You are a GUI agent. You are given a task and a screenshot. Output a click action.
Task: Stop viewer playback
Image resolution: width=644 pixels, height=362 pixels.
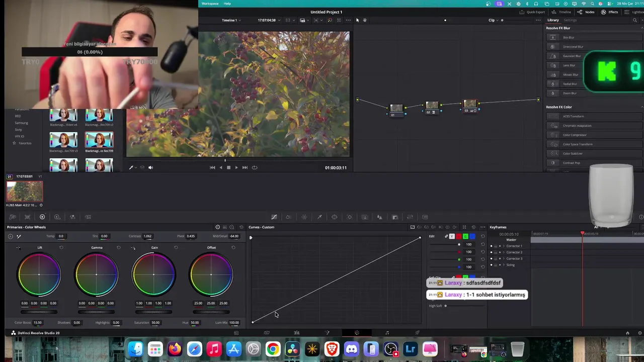[228, 167]
